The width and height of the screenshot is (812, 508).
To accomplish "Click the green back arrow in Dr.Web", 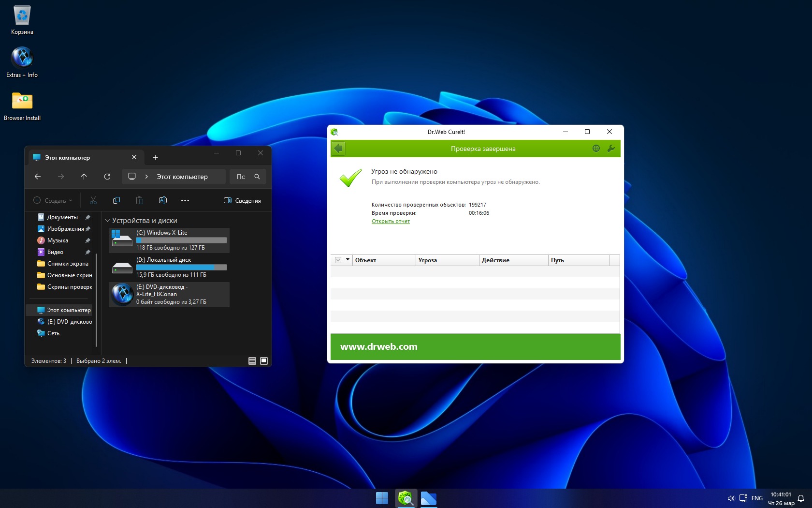I will coord(338,149).
